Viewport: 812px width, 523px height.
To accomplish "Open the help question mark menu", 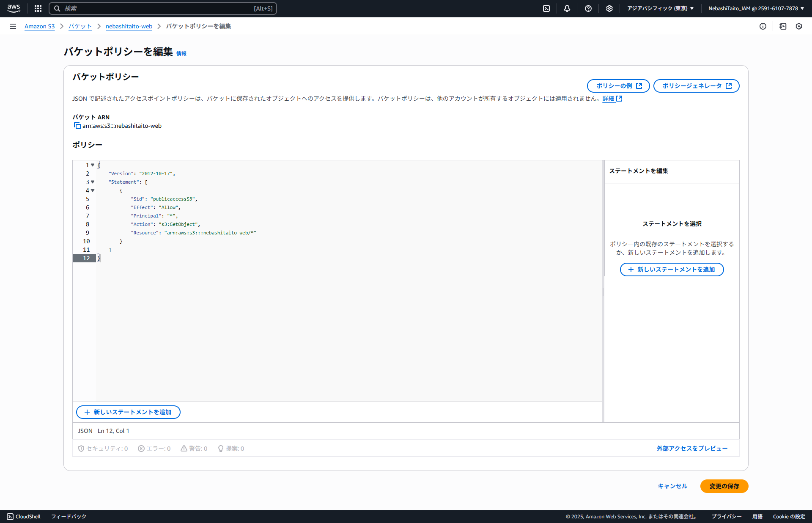I will (588, 8).
